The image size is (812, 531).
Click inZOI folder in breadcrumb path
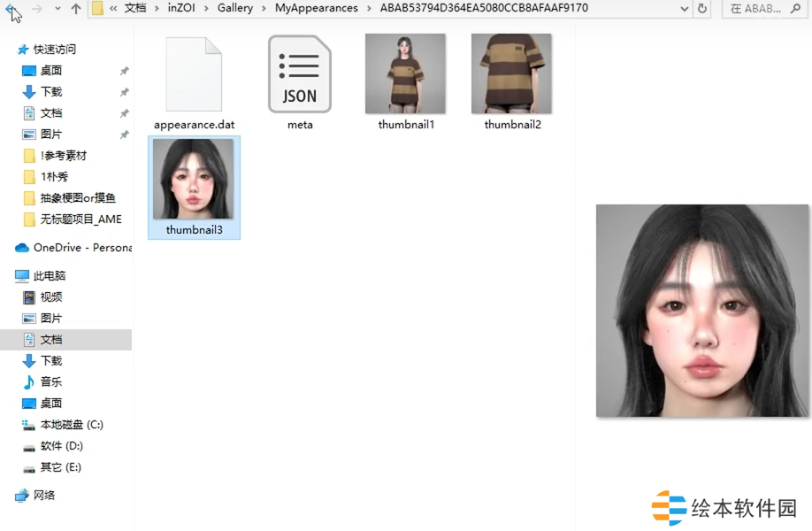(x=182, y=9)
